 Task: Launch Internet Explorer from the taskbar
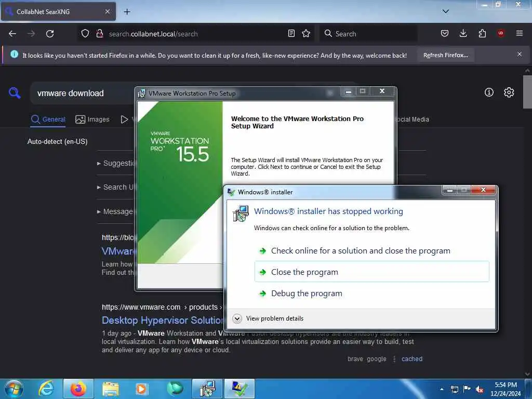click(x=46, y=389)
